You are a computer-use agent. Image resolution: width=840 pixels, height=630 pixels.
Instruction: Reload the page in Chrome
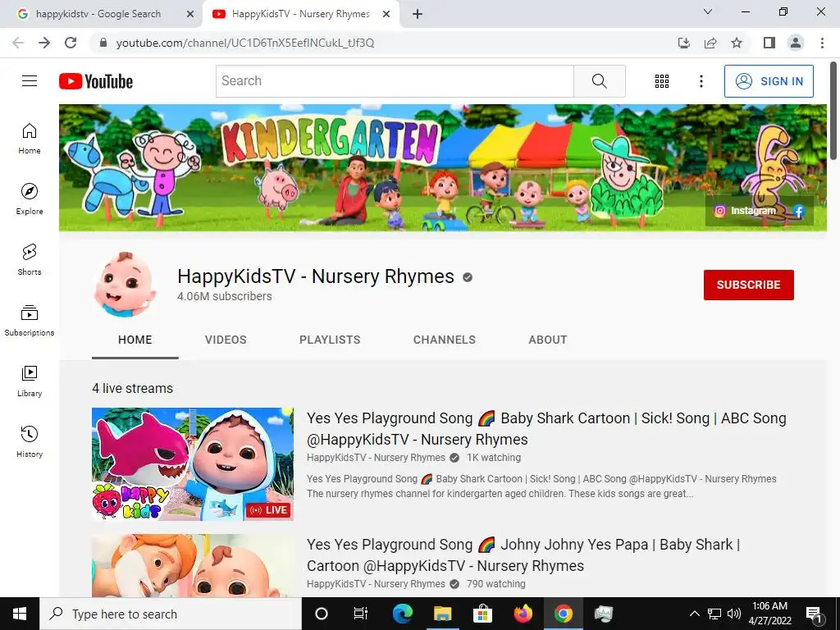(x=71, y=43)
